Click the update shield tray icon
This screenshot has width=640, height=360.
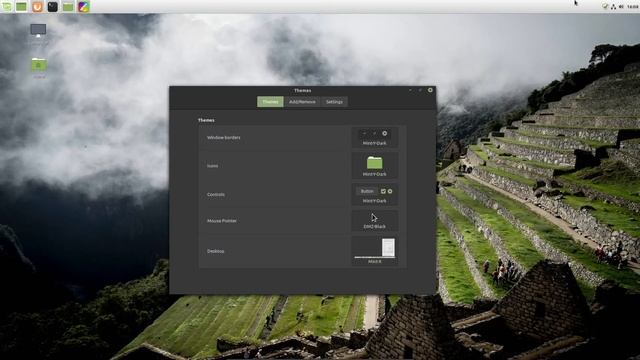coord(605,6)
